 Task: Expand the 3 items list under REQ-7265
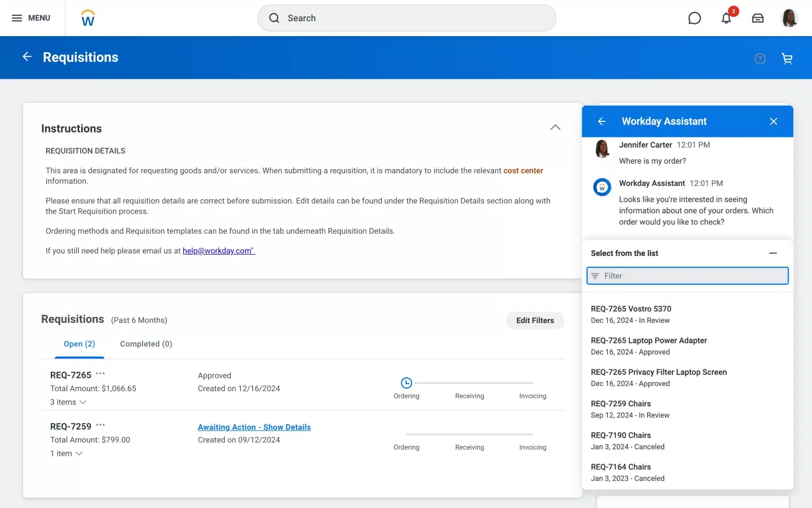point(84,402)
